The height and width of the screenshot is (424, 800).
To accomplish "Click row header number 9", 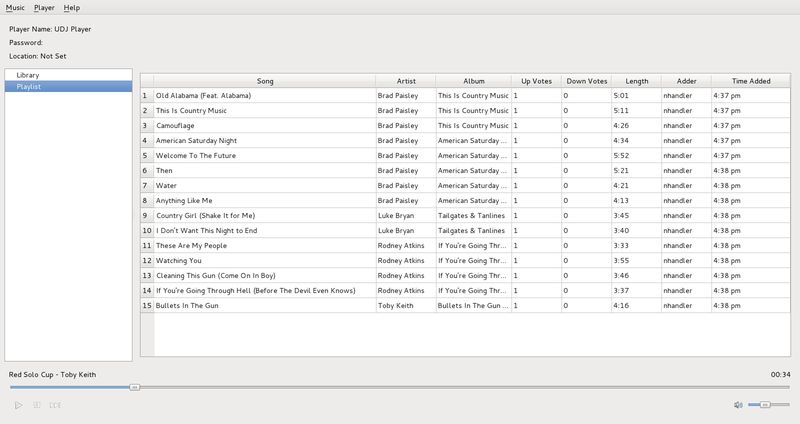I will [147, 215].
